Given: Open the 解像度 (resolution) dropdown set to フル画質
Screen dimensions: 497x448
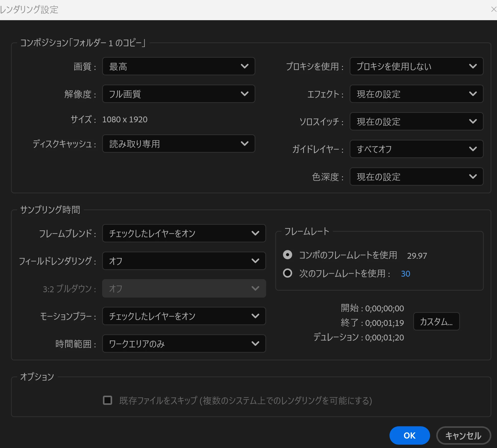Looking at the screenshot, I should 179,94.
